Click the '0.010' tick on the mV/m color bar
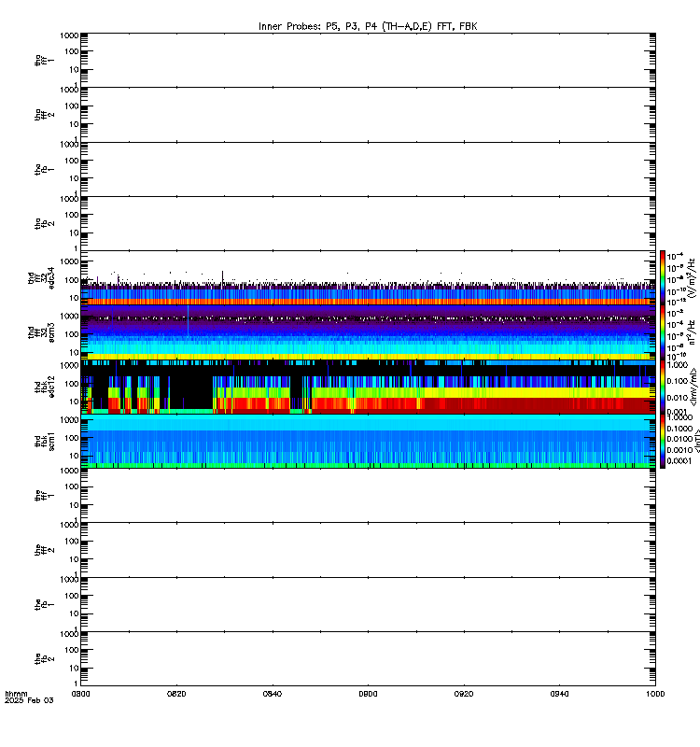Screen dimensions: 700x747 click(x=678, y=398)
